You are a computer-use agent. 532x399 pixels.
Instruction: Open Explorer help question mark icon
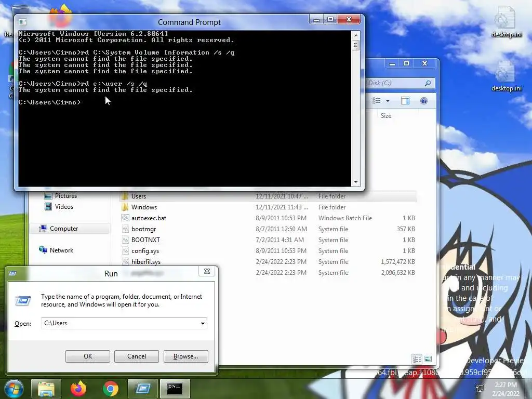coord(424,101)
